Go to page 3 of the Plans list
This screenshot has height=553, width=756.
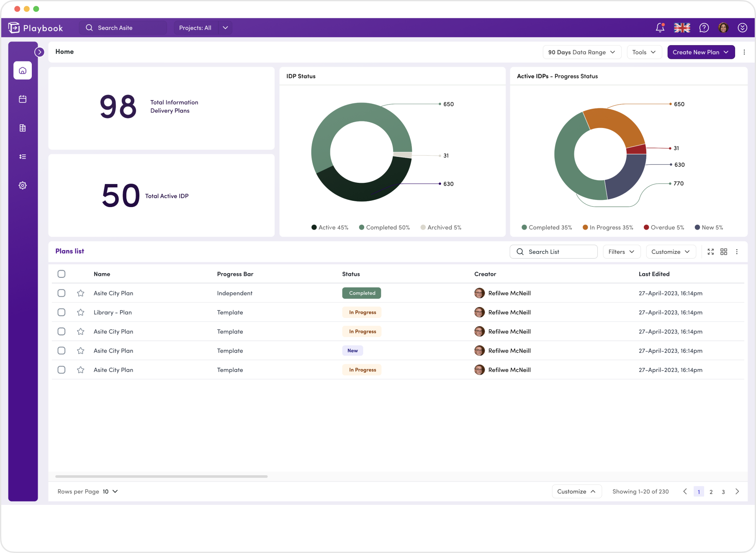(x=723, y=492)
